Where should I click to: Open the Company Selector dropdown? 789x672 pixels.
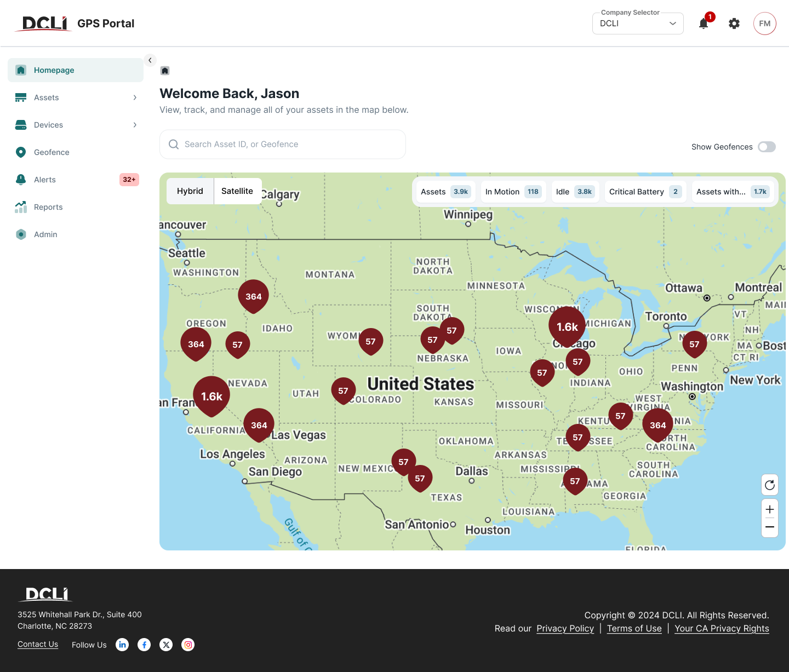pos(638,24)
